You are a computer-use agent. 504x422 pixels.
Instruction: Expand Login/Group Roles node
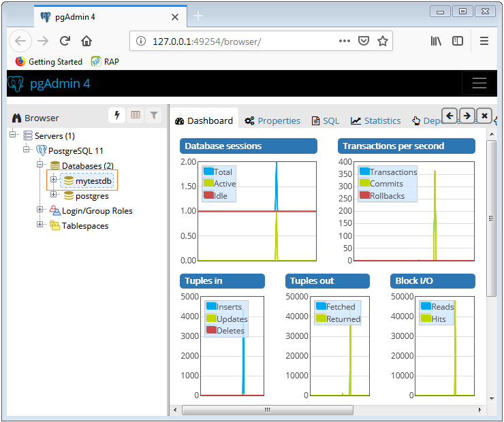(40, 210)
